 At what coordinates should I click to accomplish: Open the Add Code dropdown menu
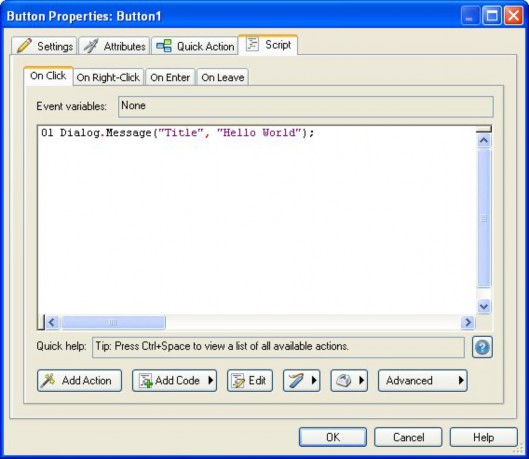tap(174, 380)
